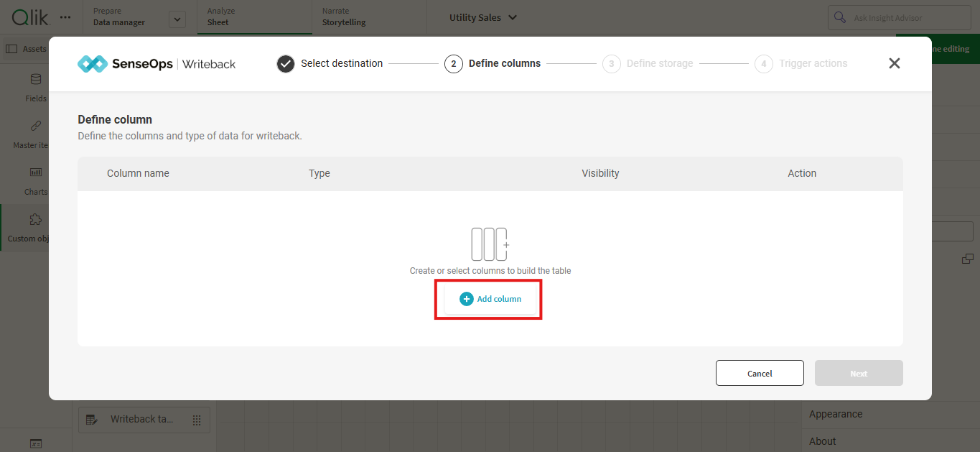This screenshot has height=452, width=980.
Task: Select the Writeback table custom object
Action: pos(144,420)
